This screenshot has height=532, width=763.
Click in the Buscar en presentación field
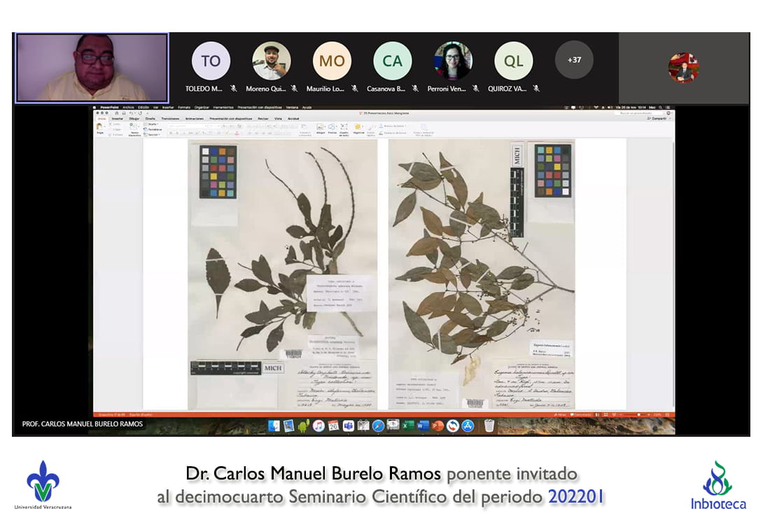point(637,113)
